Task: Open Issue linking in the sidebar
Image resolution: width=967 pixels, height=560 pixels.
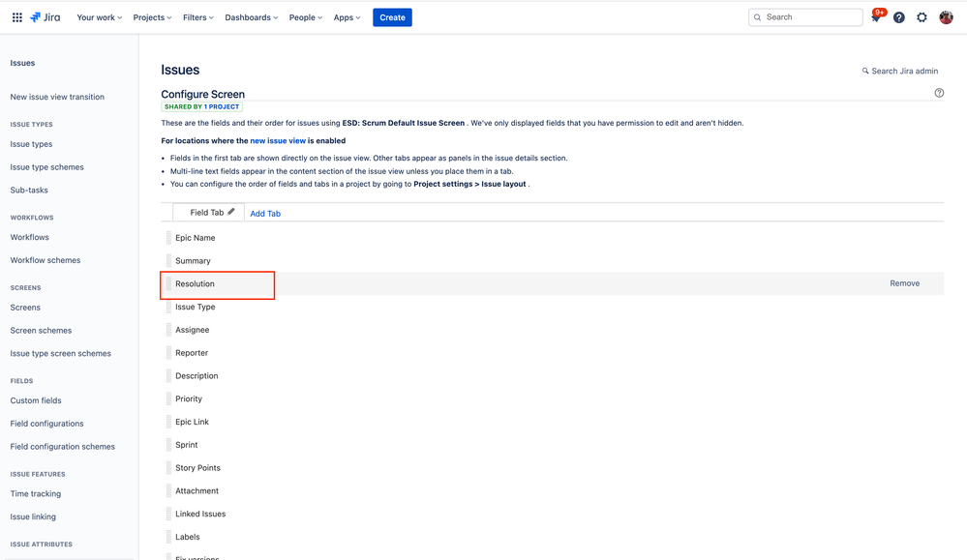Action: click(33, 516)
